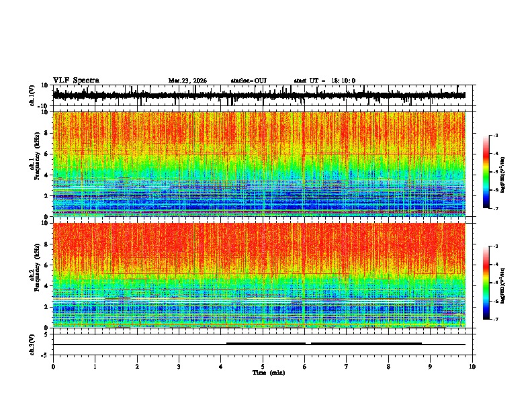Click time axis tick label "5"
This screenshot has width=532, height=411.
263,367
